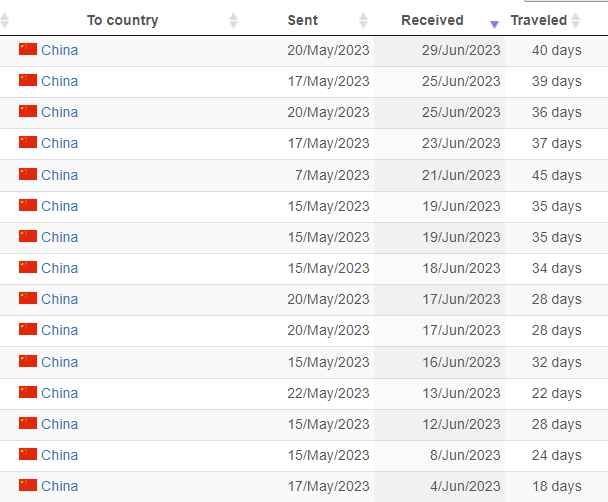
Task: Click China flag in 39 days row
Action: click(x=28, y=80)
